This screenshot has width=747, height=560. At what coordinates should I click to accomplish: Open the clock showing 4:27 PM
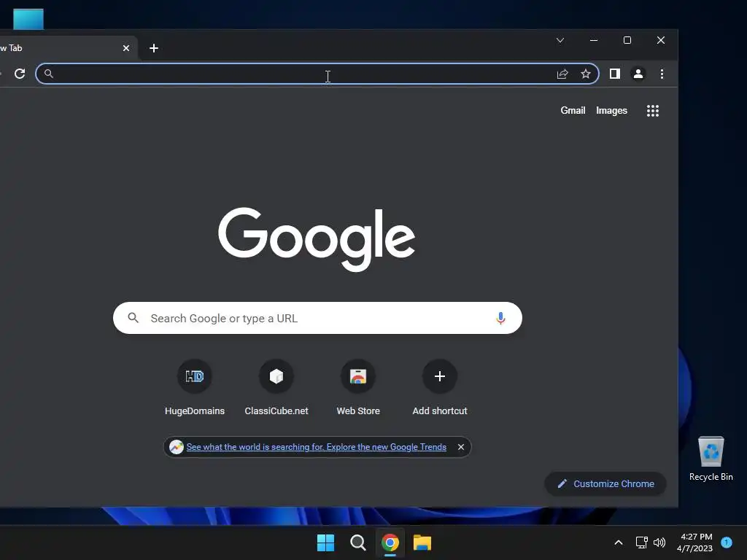695,542
